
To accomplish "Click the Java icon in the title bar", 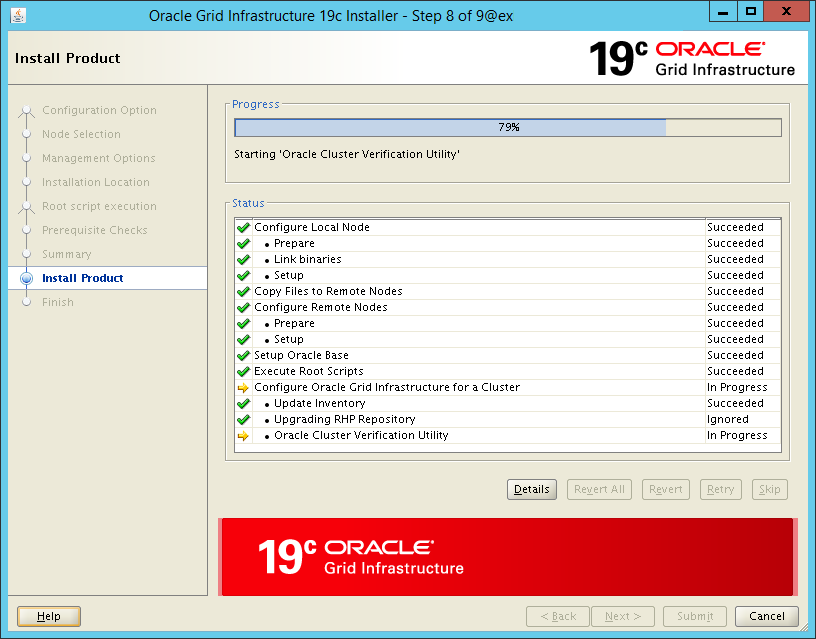I will point(18,16).
